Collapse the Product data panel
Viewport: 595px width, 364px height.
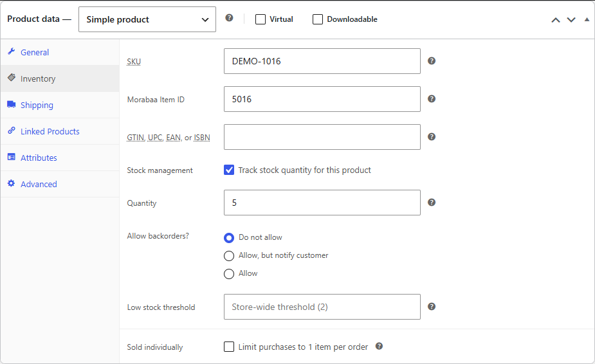[587, 20]
